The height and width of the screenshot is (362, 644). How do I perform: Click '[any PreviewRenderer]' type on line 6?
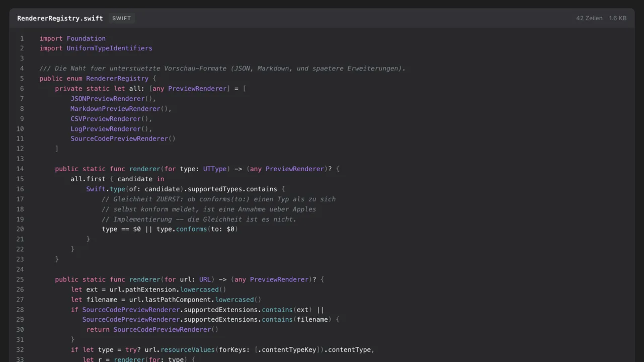click(190, 89)
